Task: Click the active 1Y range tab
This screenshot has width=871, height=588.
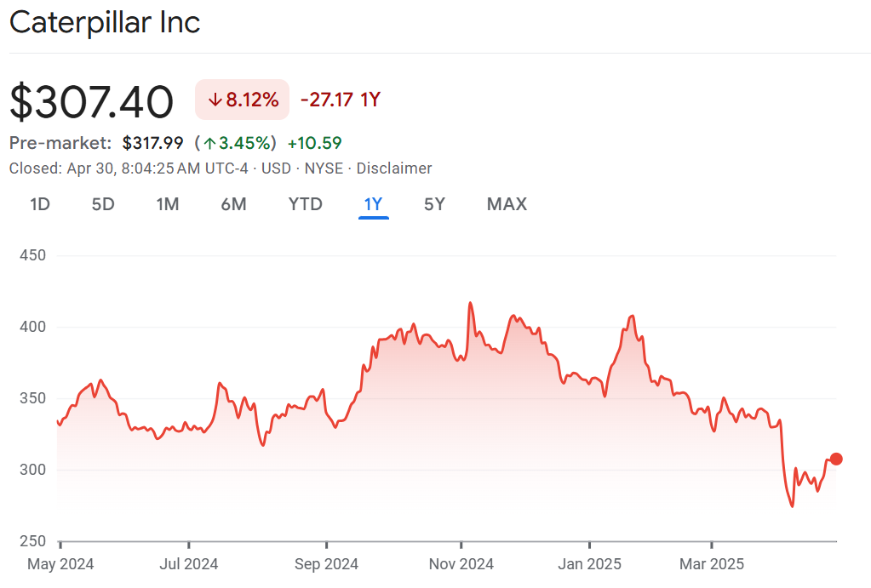Action: pyautogui.click(x=373, y=204)
